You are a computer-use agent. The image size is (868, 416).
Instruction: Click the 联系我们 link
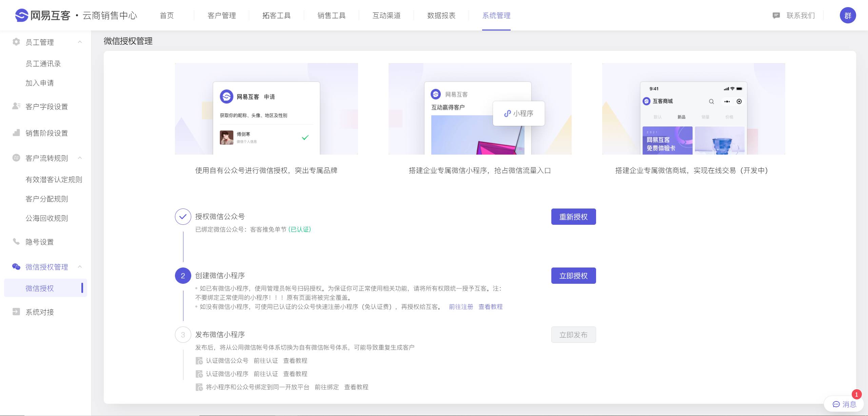click(801, 16)
